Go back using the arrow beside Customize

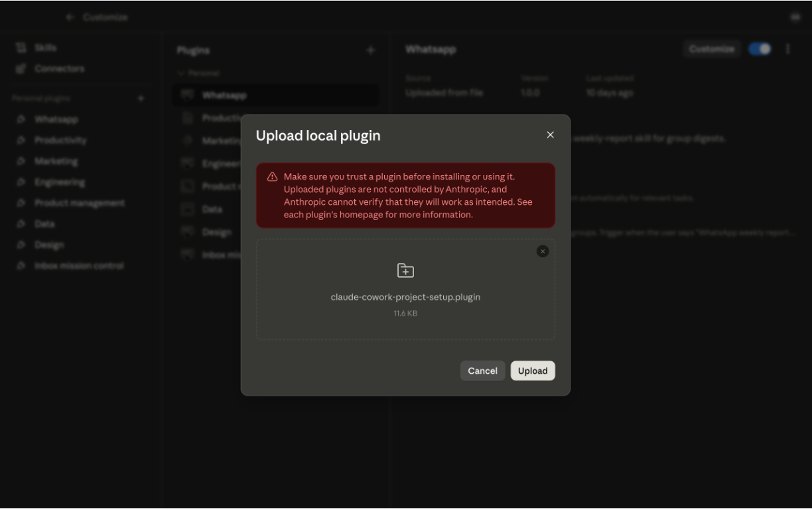pyautogui.click(x=70, y=17)
